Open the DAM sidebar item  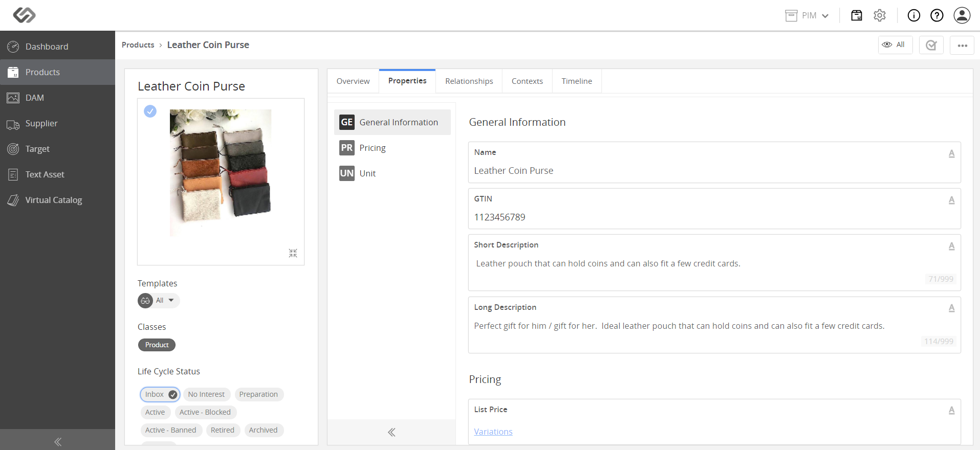tap(57, 98)
